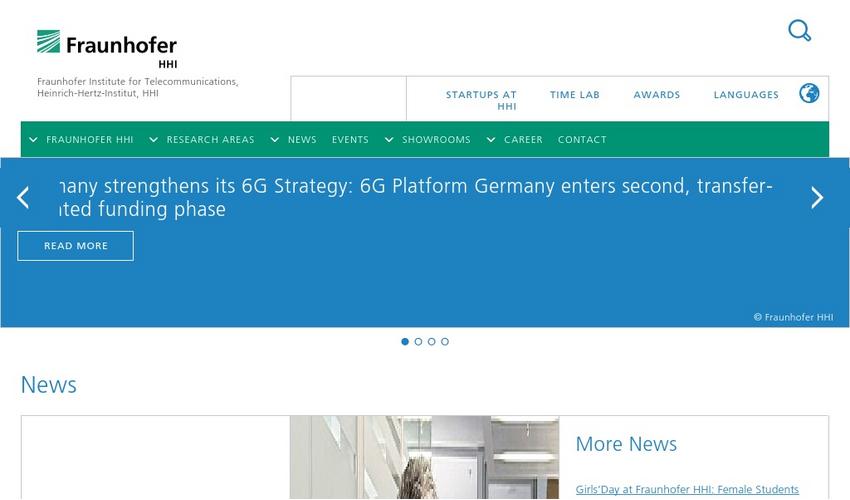Open the Startups at HHI link

click(x=481, y=100)
